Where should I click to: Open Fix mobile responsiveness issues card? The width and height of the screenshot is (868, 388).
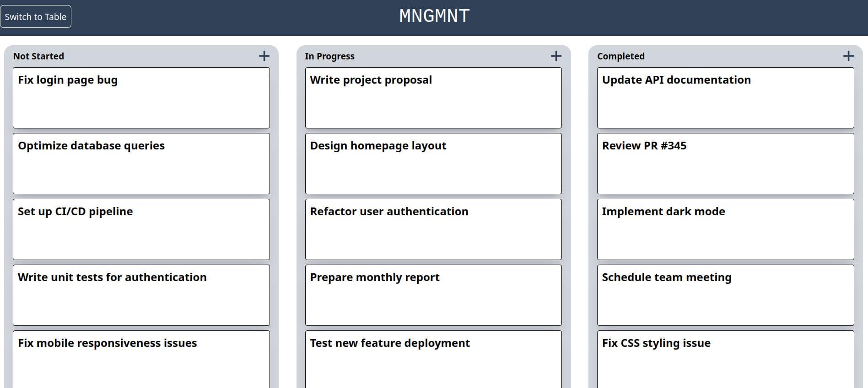tap(141, 359)
